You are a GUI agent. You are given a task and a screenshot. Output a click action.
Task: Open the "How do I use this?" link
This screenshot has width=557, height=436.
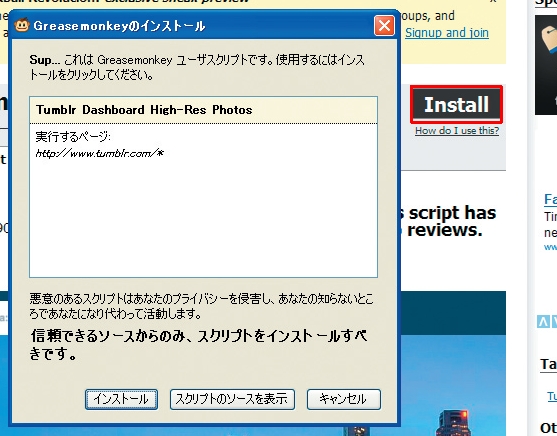[457, 131]
